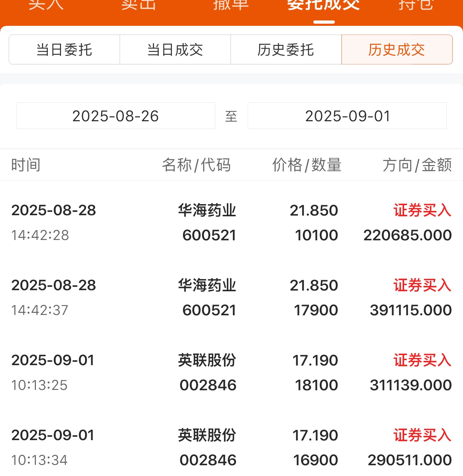Screen dimensions: 463x476
Task: Click the 方向/金额 column header
Action: click(x=417, y=165)
